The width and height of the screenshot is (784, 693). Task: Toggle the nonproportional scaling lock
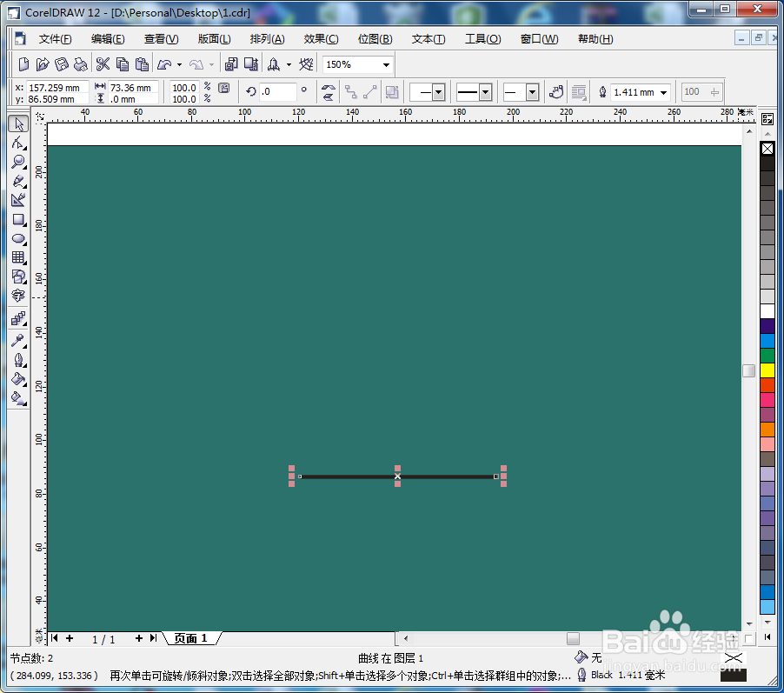point(224,88)
